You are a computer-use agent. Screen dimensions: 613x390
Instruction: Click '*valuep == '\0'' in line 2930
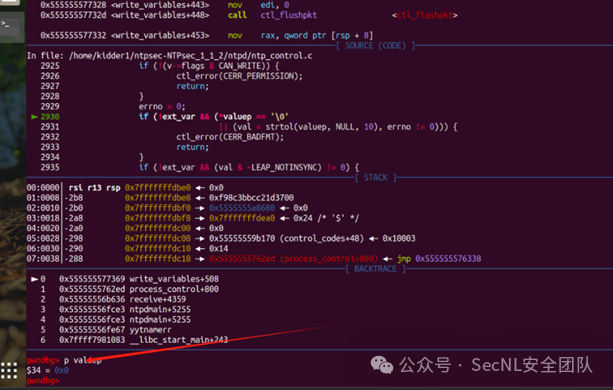[x=254, y=116]
